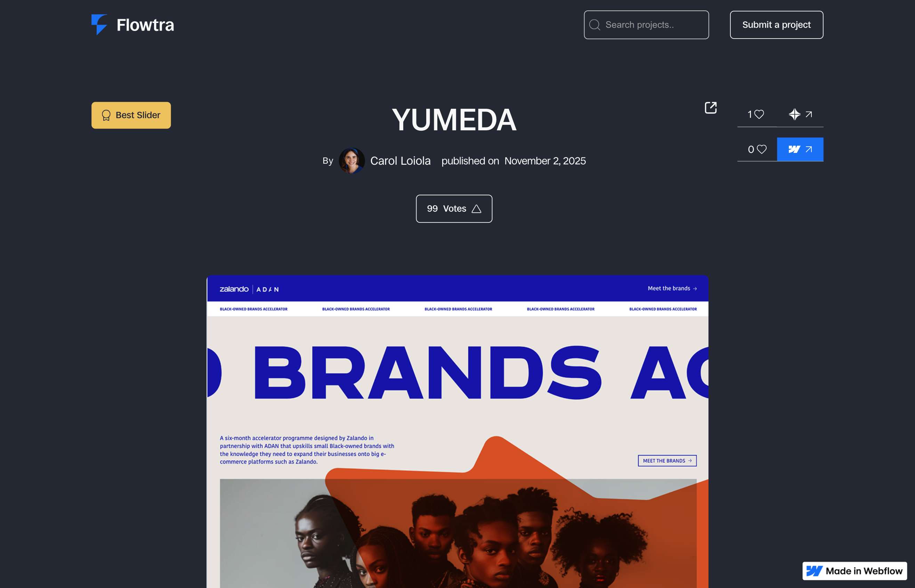Like the live site via first heart icon
The width and height of the screenshot is (915, 588).
[759, 114]
